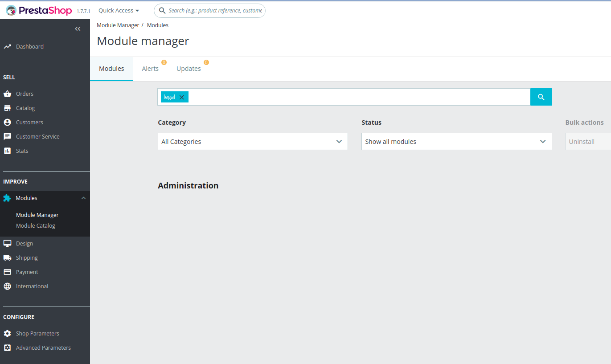
Task: Switch to the Updates tab
Action: [x=189, y=69]
